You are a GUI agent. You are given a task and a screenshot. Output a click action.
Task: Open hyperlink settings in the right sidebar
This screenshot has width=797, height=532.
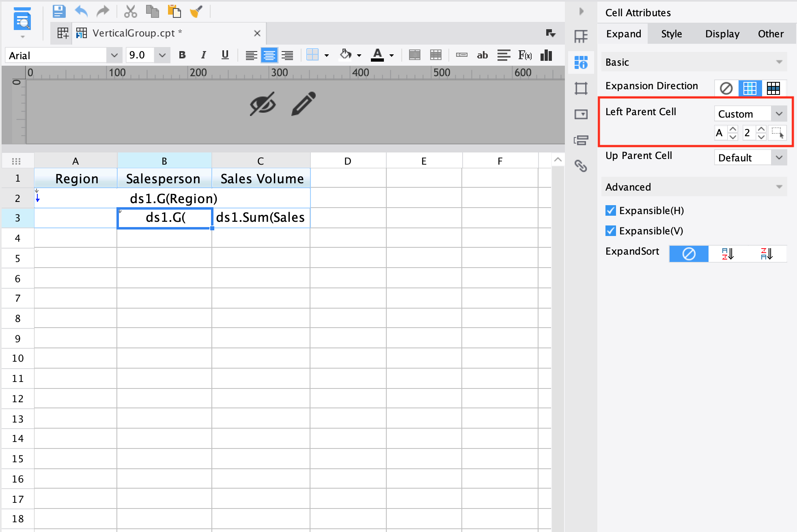point(581,166)
